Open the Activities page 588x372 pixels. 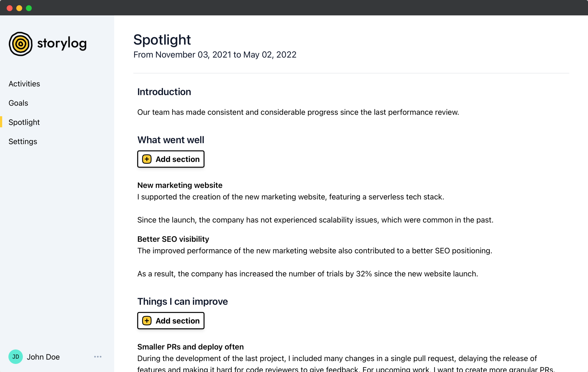coord(24,84)
